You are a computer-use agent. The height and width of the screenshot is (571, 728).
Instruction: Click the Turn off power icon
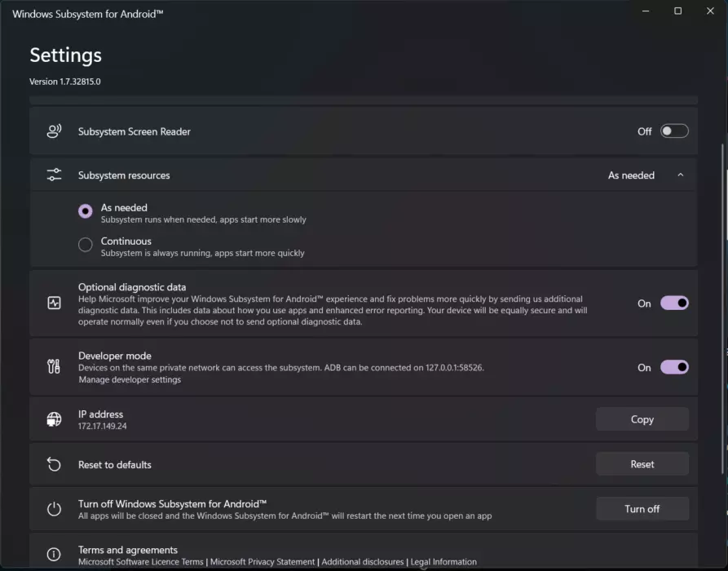54,508
